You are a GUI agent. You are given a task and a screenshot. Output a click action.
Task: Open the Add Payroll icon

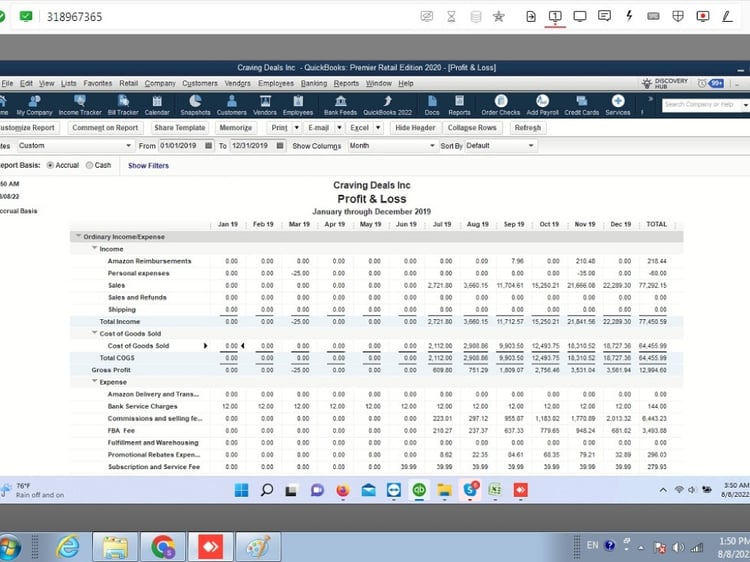pyautogui.click(x=542, y=105)
